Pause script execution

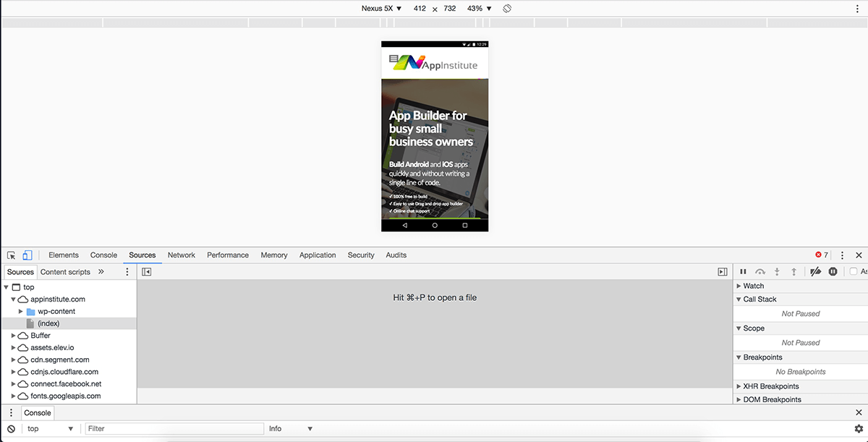[743, 272]
